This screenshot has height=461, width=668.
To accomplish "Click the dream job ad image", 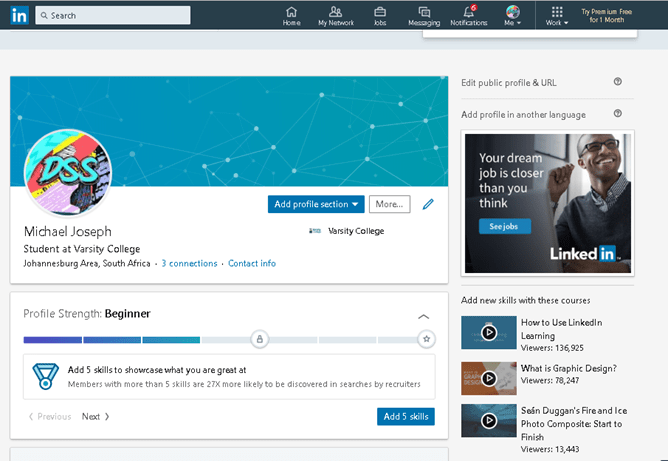I will [x=548, y=203].
